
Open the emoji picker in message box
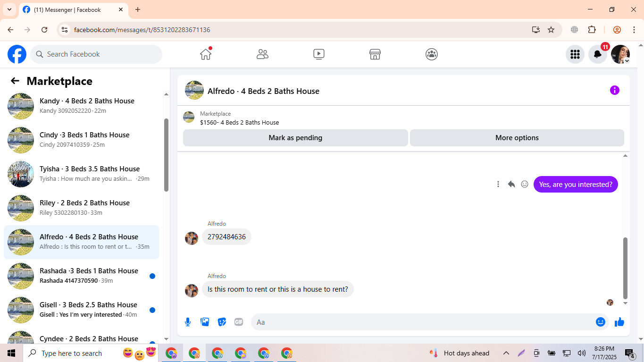[x=601, y=322]
